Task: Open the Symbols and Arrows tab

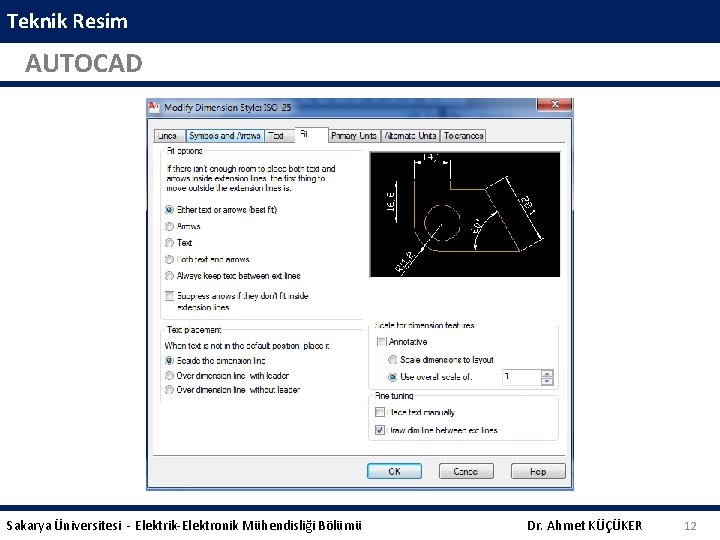Action: tap(225, 136)
